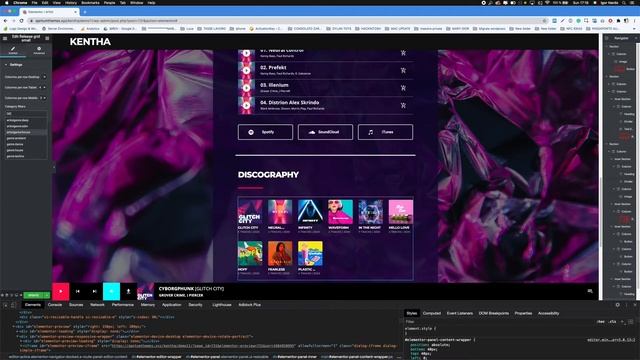Switch to DevTools Console tab
The image size is (640, 360).
click(x=55, y=305)
